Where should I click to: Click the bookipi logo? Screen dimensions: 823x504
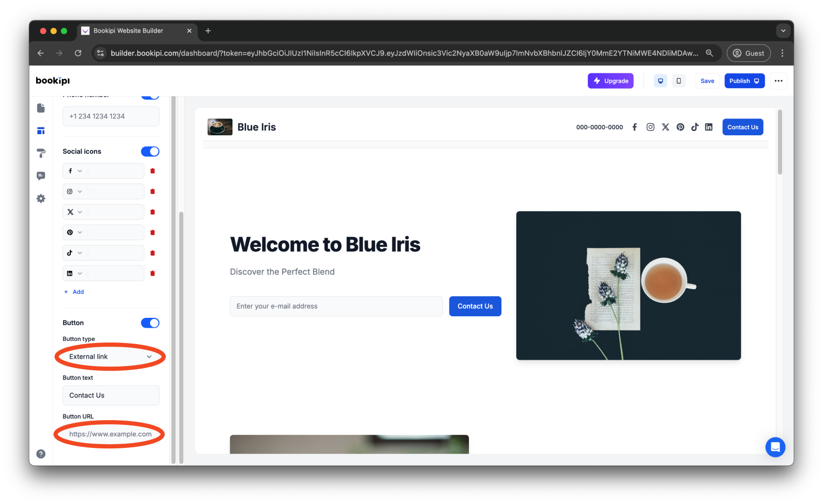pyautogui.click(x=52, y=81)
